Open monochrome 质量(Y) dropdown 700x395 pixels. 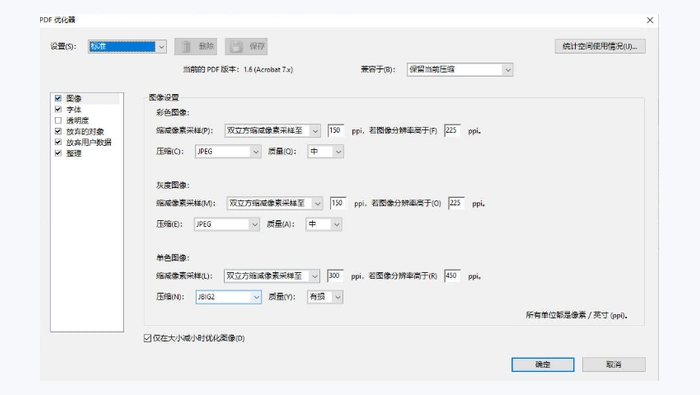[325, 297]
